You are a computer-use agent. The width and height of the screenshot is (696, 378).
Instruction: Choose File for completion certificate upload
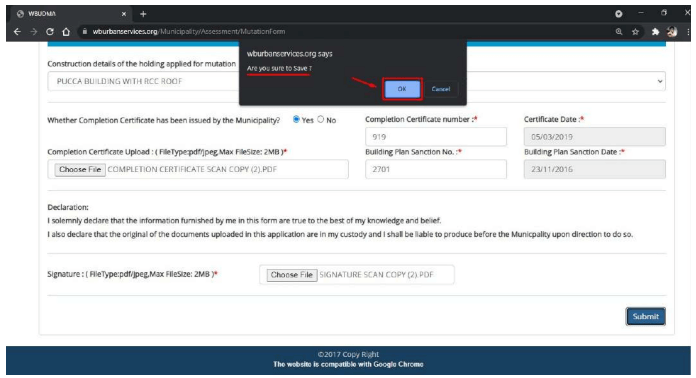point(80,169)
